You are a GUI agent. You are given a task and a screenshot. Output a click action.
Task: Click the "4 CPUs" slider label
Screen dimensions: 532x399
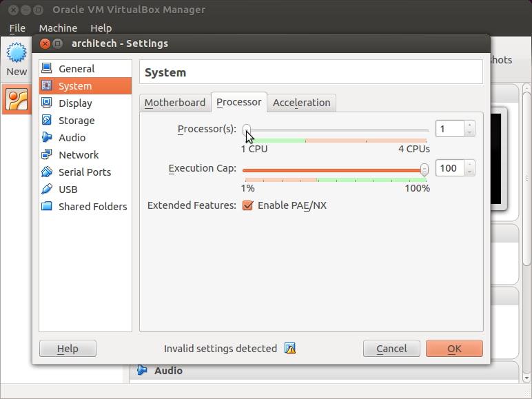[x=414, y=149]
